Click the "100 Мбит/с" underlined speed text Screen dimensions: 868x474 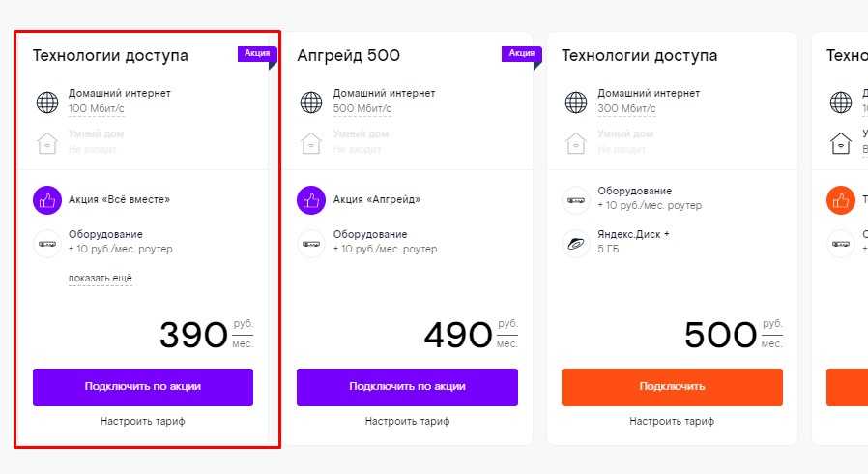pos(96,108)
